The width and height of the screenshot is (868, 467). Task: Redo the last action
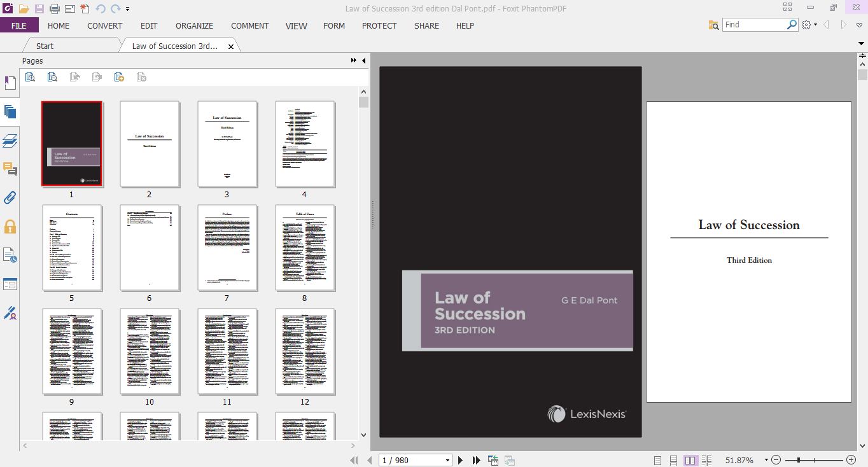pos(115,8)
